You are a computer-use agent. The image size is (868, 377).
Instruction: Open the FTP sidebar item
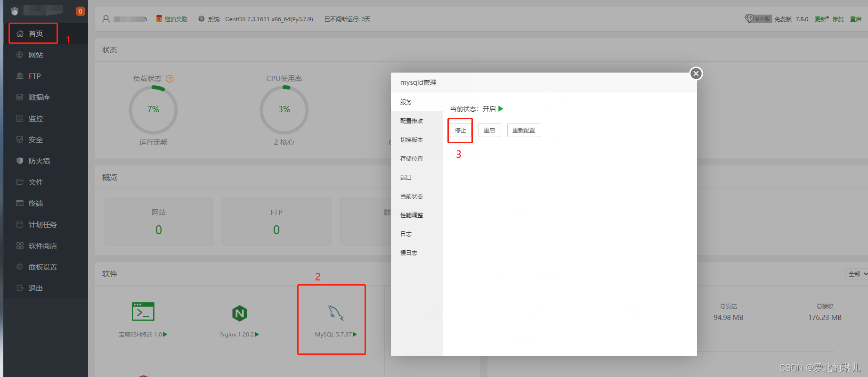[46, 76]
